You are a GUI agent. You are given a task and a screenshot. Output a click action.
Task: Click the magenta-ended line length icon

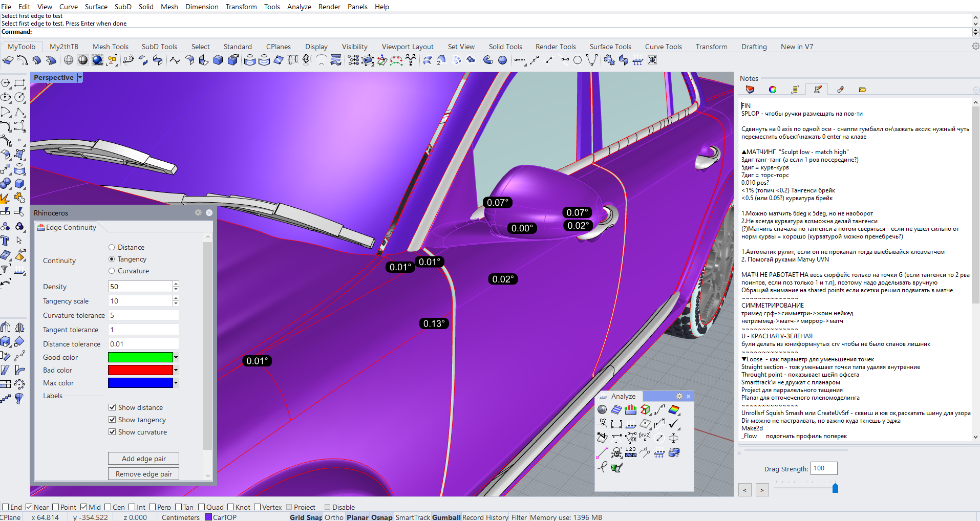point(602,452)
